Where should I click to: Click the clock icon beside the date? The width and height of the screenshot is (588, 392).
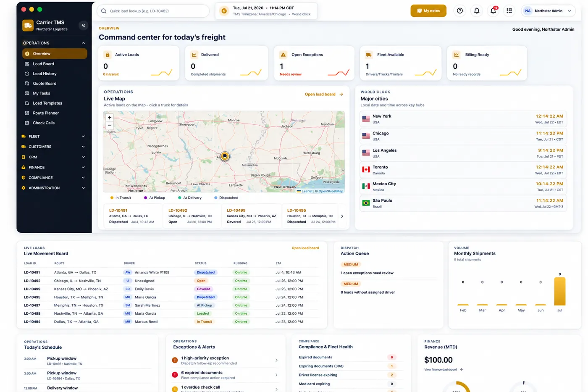click(224, 11)
